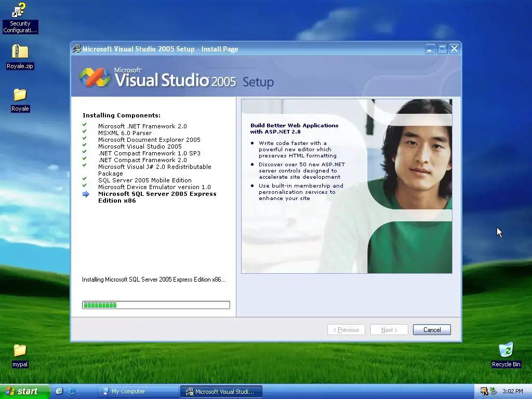Click the ASP.NET promotional image
The height and width of the screenshot is (399, 532).
point(347,186)
